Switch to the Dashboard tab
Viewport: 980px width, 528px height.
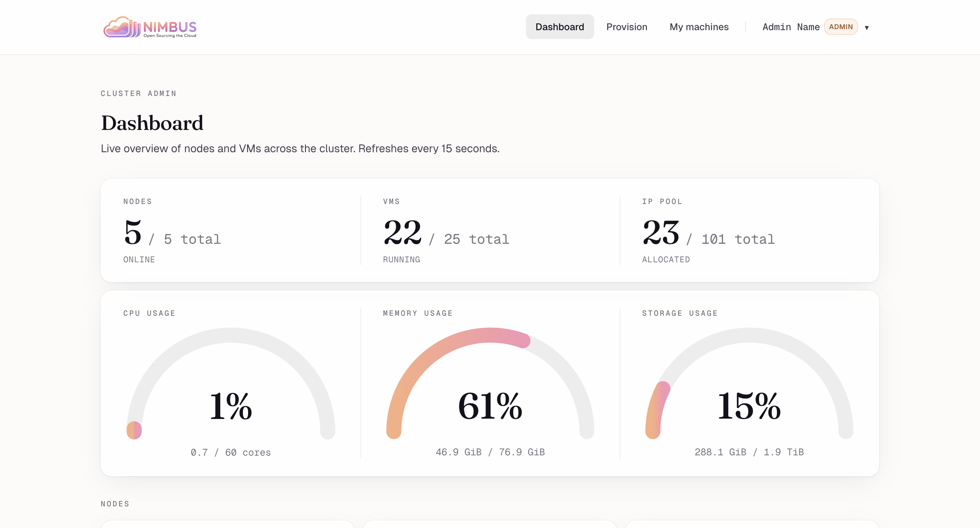point(559,27)
